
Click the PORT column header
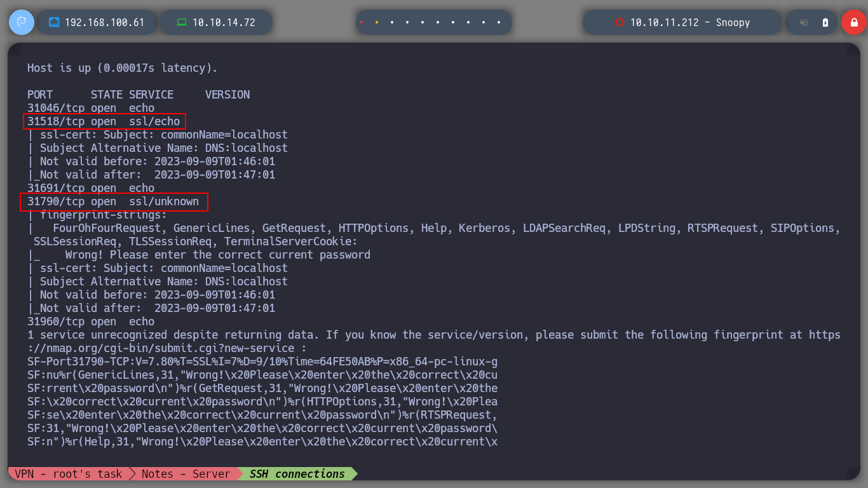point(40,95)
